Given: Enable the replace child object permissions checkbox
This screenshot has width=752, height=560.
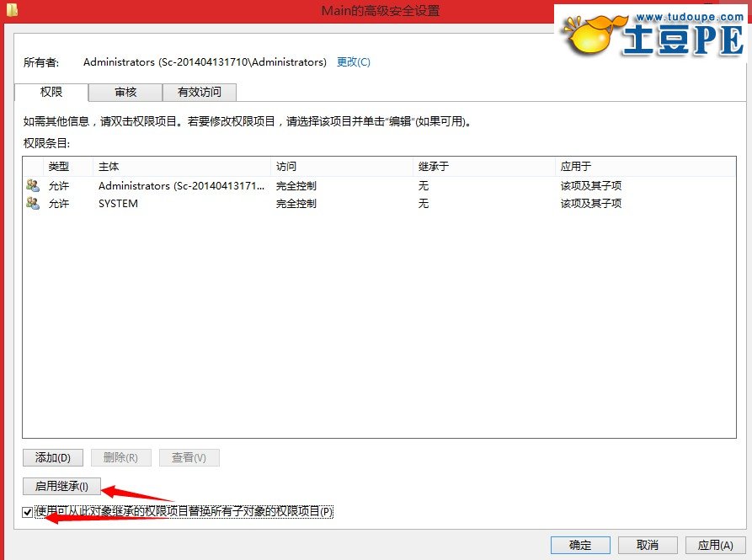Looking at the screenshot, I should click(28, 511).
